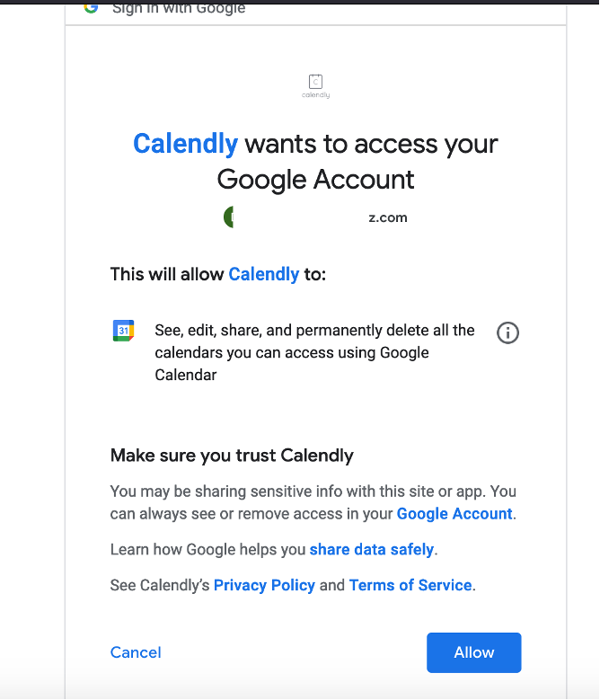Click the 'Make sure you trust Calendly' heading
Viewport: 600px width, 700px height.
pyautogui.click(x=232, y=456)
